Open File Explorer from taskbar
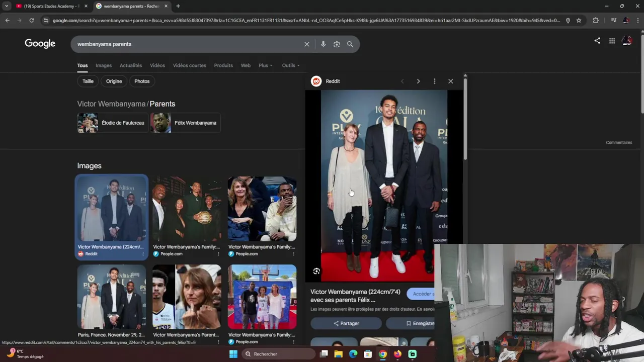 point(339,354)
